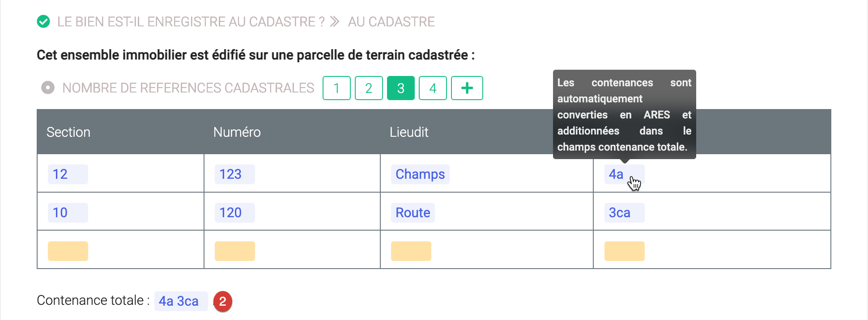Select the cadastral references radio button

pyautogui.click(x=48, y=88)
